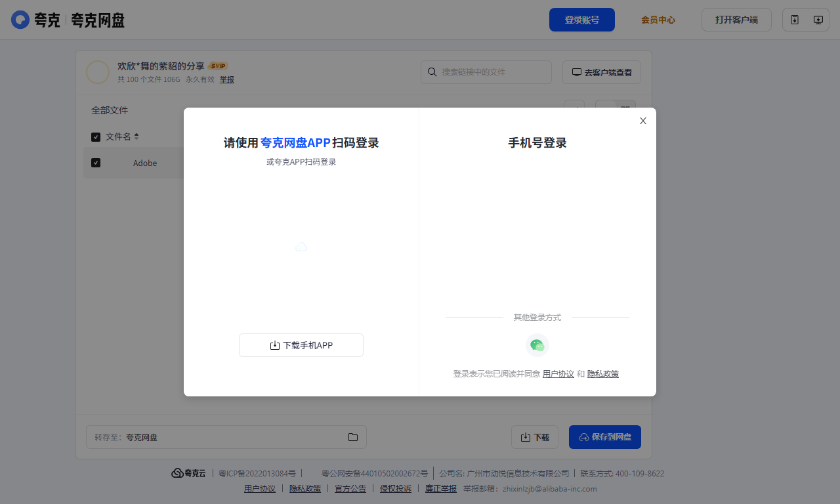Click the SVIP badge next to sharer name
The height and width of the screenshot is (504, 840).
tap(218, 66)
